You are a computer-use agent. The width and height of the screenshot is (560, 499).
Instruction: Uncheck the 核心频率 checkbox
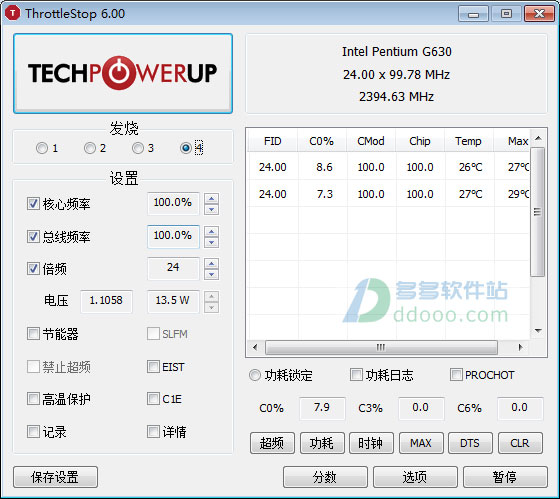click(33, 204)
